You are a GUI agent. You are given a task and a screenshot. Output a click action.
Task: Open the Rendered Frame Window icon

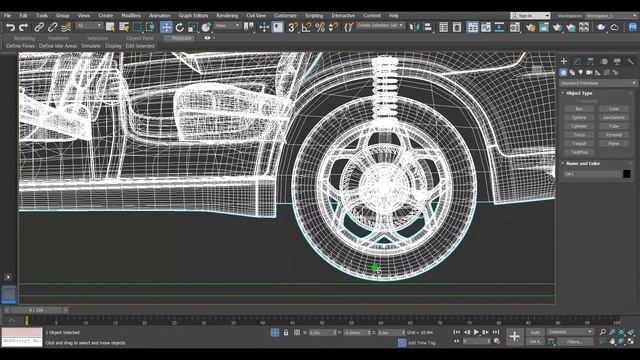point(544,27)
